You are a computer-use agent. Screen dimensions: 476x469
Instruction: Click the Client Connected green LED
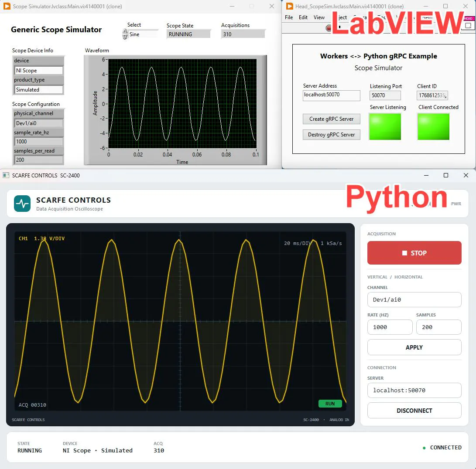[433, 126]
